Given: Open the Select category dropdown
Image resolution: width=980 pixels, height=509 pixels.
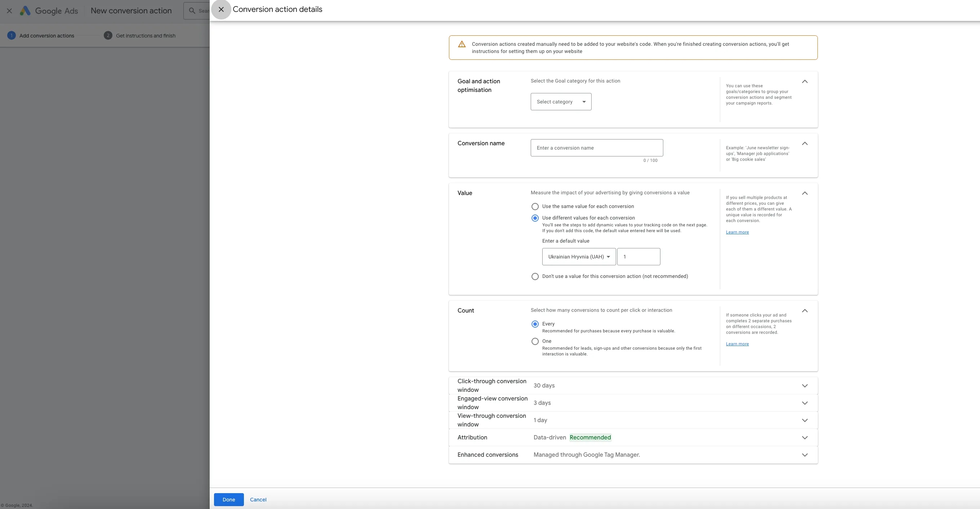Looking at the screenshot, I should coord(561,102).
